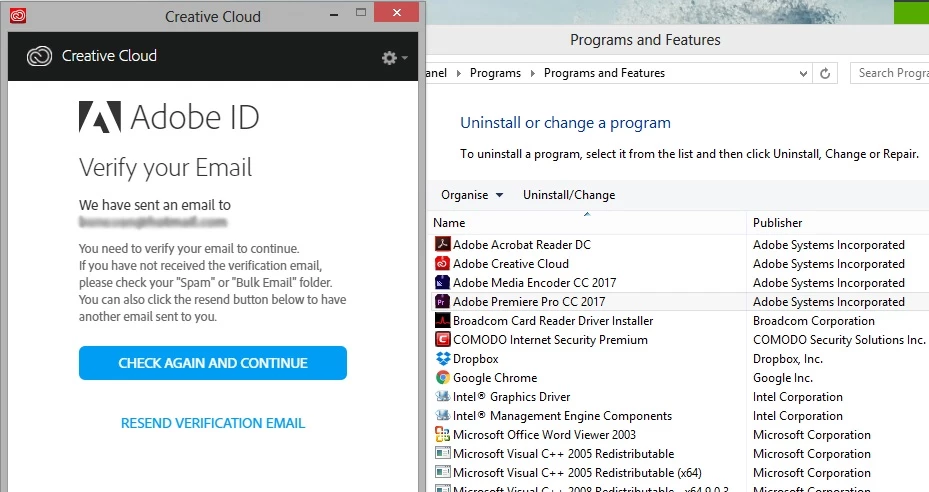Select the Visual C++ 2005 Redistributable icon
Image resolution: width=929 pixels, height=492 pixels.
(x=443, y=453)
